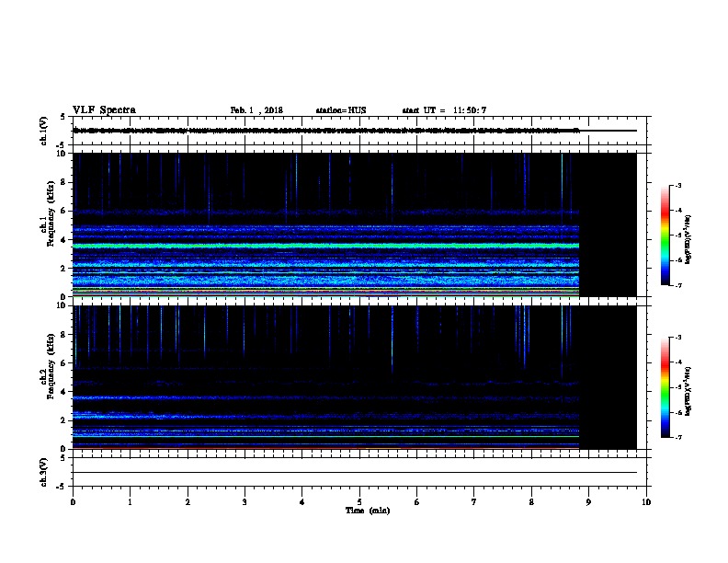Click the "-7" label on ch.2 color bar

[677, 437]
